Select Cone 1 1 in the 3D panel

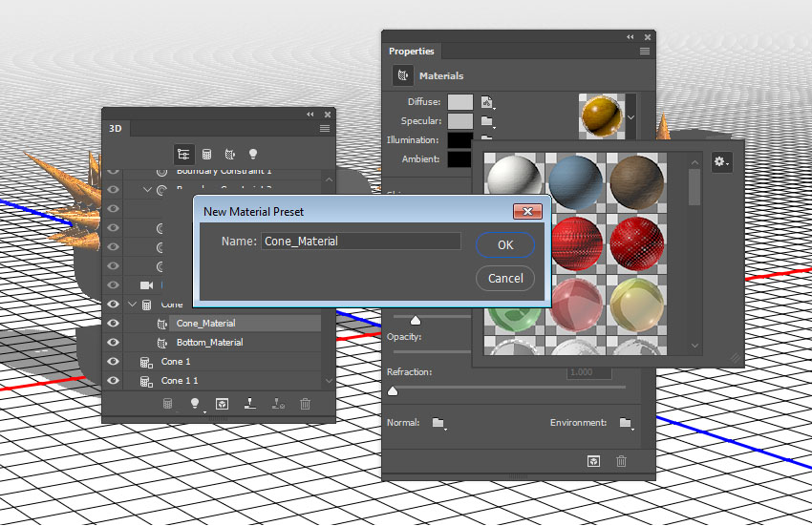coord(180,381)
